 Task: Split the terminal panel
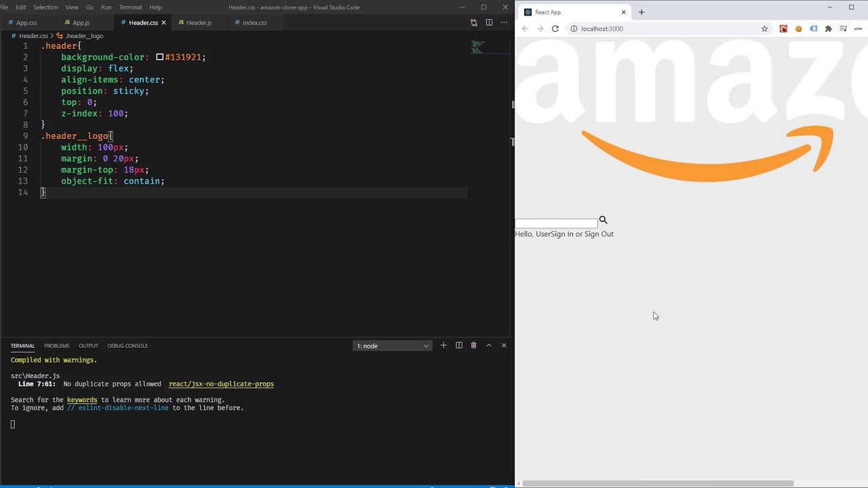(459, 346)
